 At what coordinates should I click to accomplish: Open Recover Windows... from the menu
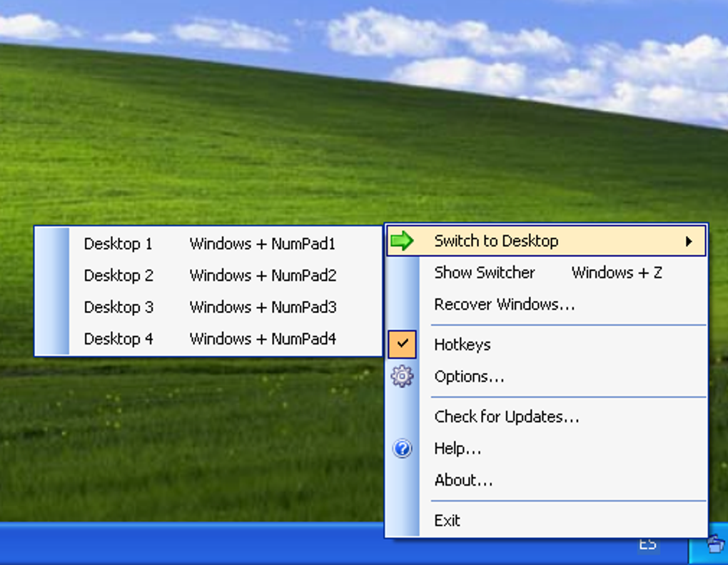tap(546, 305)
